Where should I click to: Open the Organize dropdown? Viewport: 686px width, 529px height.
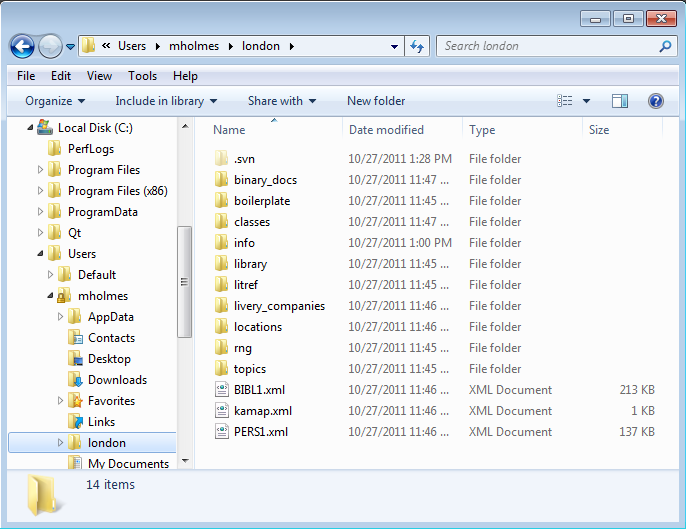pyautogui.click(x=55, y=101)
